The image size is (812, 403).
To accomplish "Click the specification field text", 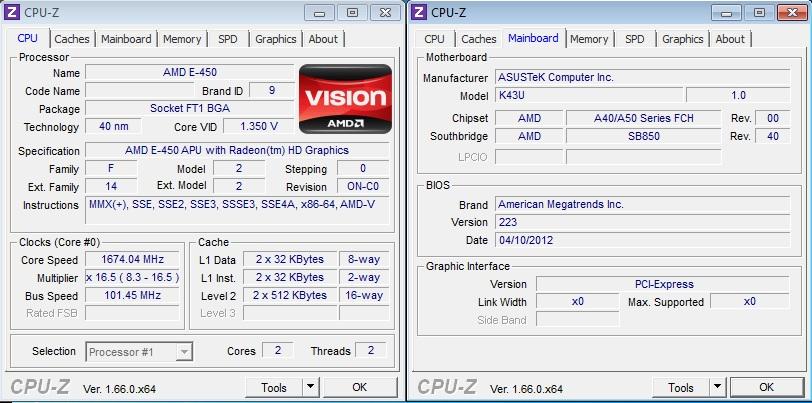I will click(x=237, y=150).
